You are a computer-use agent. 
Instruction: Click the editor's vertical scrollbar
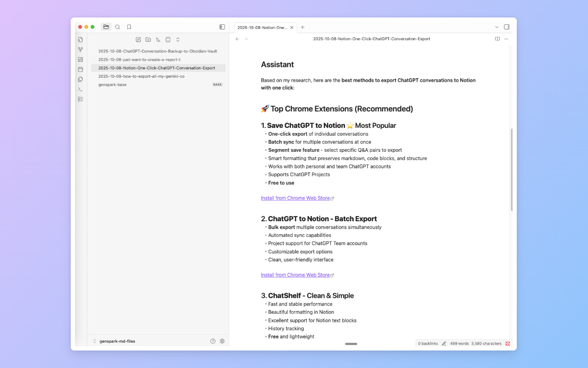coord(511,170)
